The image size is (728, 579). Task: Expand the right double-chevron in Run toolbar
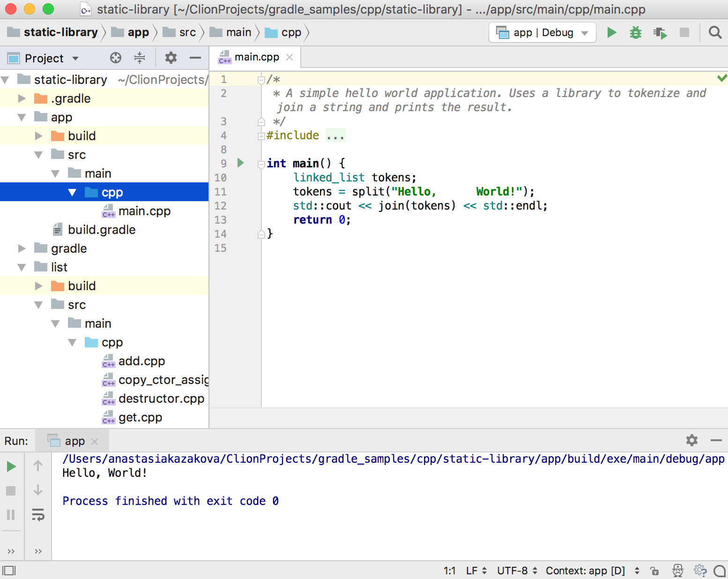point(38,551)
